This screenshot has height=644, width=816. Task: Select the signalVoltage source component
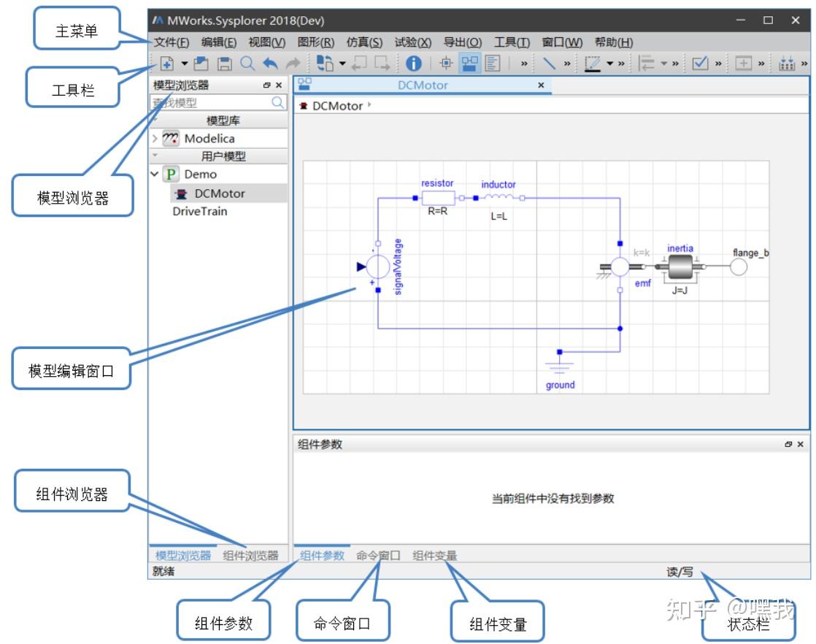pos(378,267)
